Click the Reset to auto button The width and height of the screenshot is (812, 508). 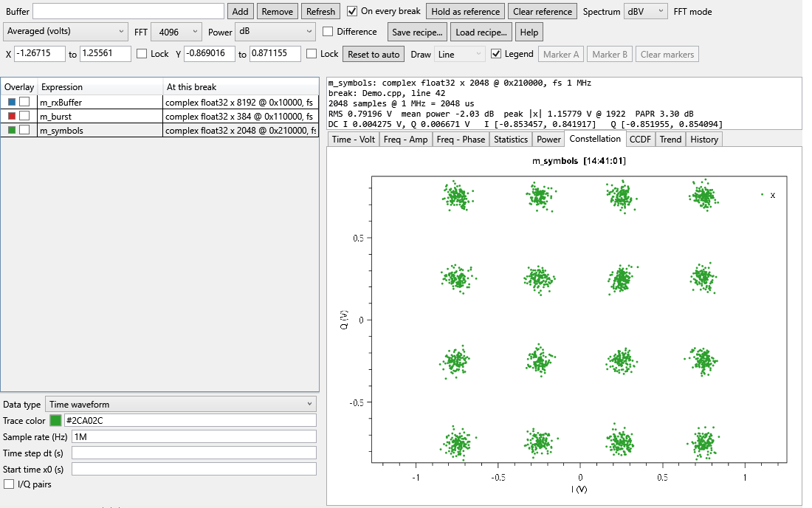pyautogui.click(x=374, y=55)
